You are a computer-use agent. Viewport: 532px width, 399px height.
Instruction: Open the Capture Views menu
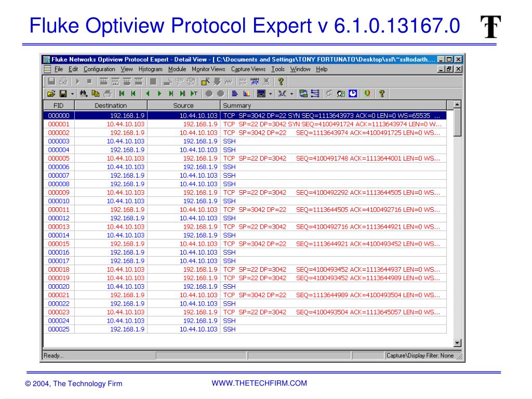[x=248, y=69]
